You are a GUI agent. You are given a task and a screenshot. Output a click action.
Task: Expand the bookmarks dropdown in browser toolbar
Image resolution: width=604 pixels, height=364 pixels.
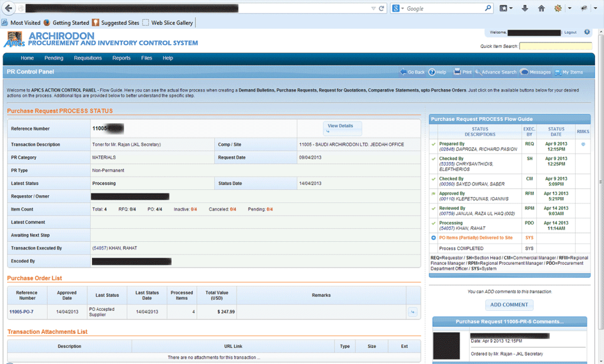click(510, 8)
